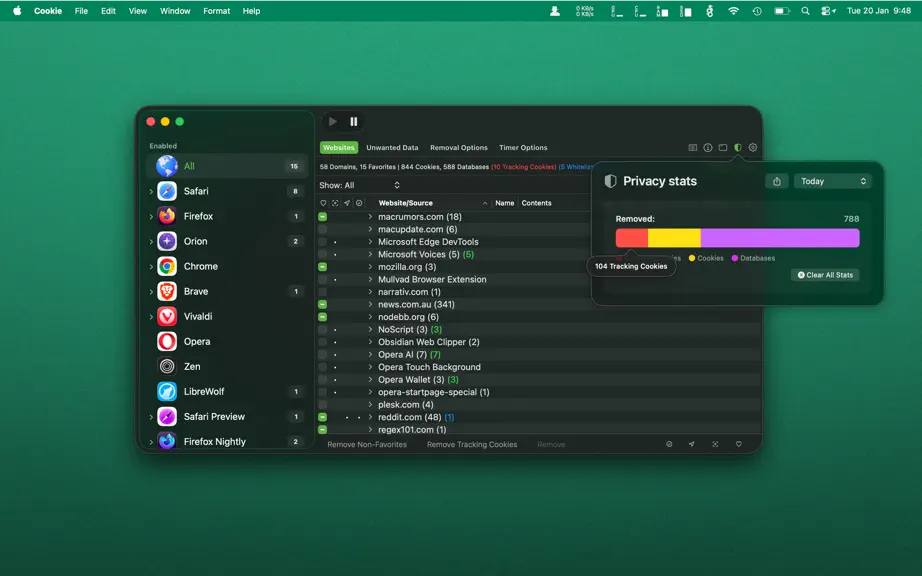Expand the Firefox sidebar group chevron

point(151,216)
